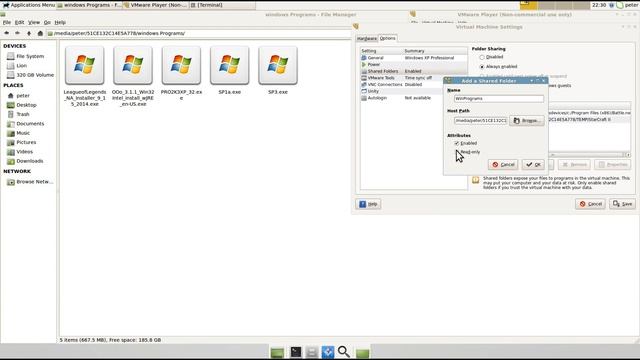Open the File menu in File Manager
640x360 pixels.
[x=7, y=22]
